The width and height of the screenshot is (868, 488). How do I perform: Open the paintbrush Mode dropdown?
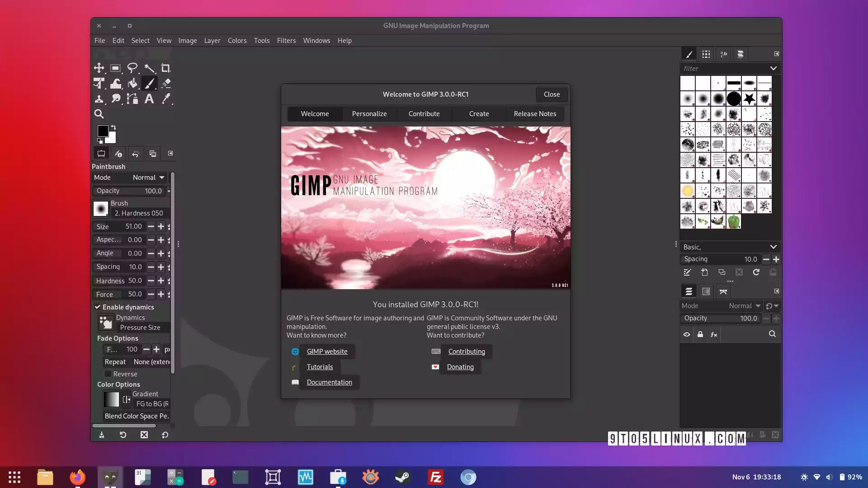point(148,177)
